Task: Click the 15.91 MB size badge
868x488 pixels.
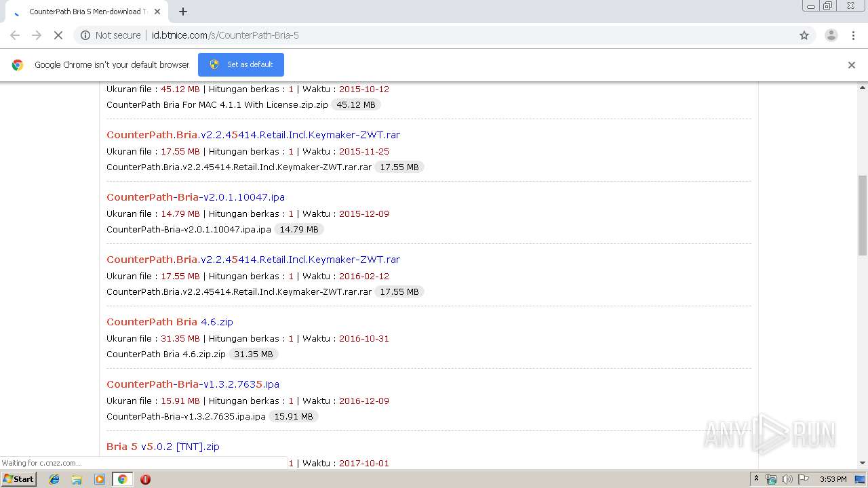Action: coord(294,416)
